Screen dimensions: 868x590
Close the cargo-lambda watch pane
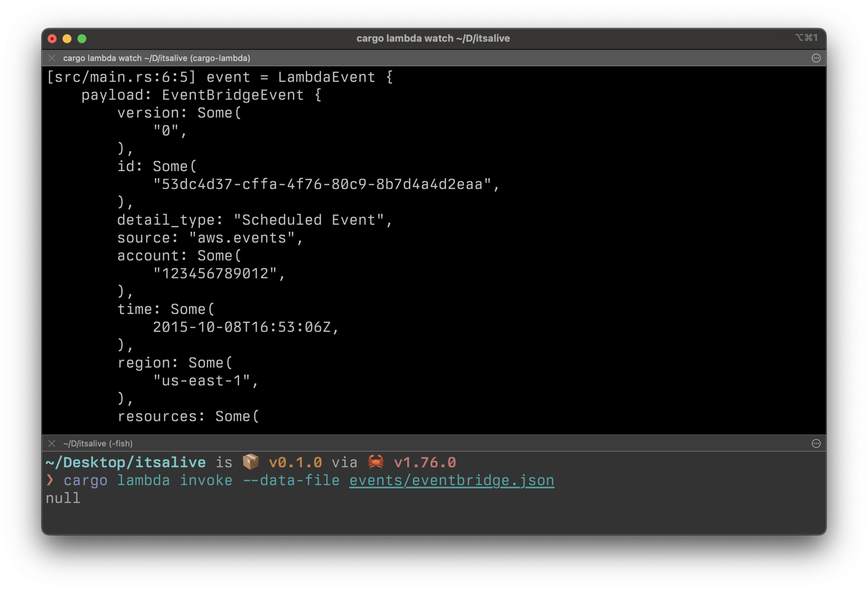click(x=52, y=58)
